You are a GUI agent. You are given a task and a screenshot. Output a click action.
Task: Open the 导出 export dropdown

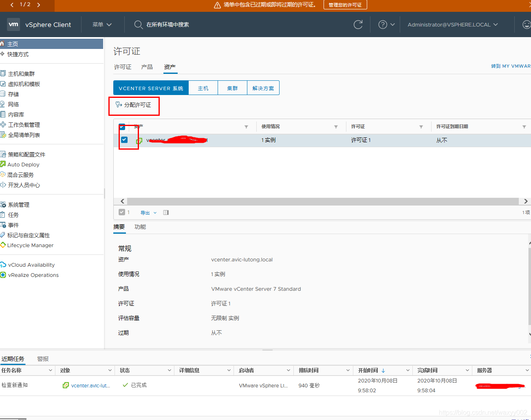[148, 212]
